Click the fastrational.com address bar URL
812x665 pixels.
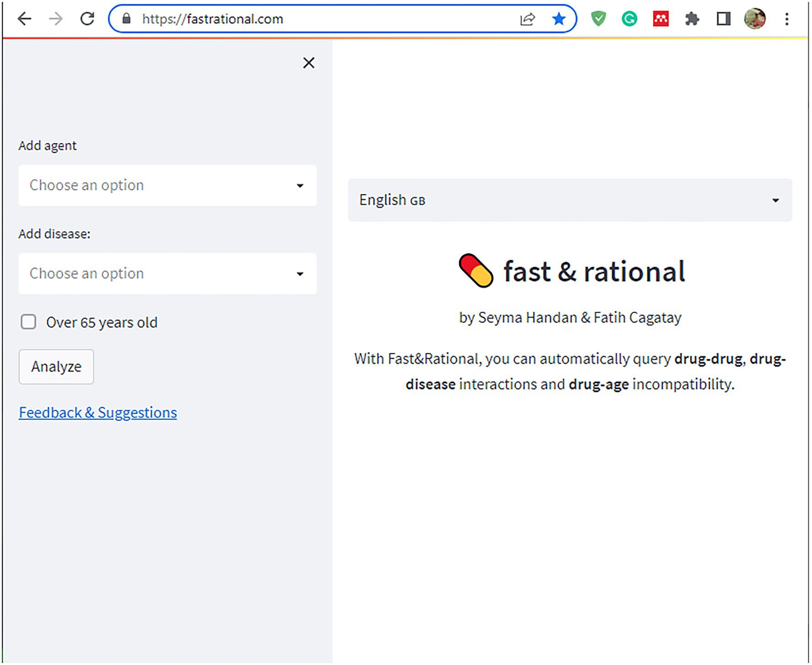[213, 19]
